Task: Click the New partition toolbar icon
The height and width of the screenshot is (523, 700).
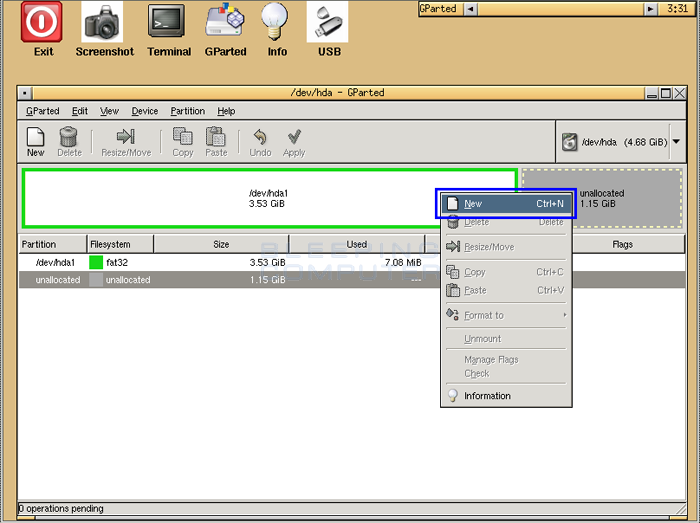Action: pyautogui.click(x=35, y=142)
